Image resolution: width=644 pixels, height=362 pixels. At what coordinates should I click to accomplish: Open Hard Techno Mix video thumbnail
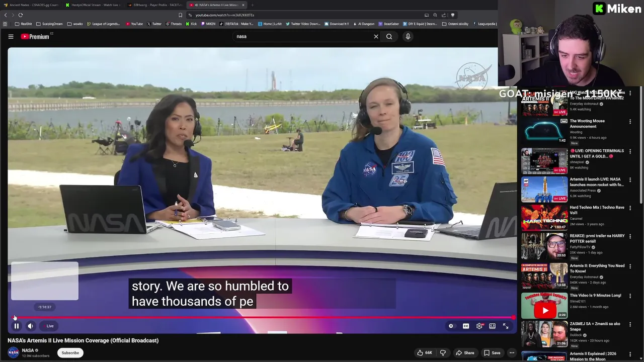point(544,218)
